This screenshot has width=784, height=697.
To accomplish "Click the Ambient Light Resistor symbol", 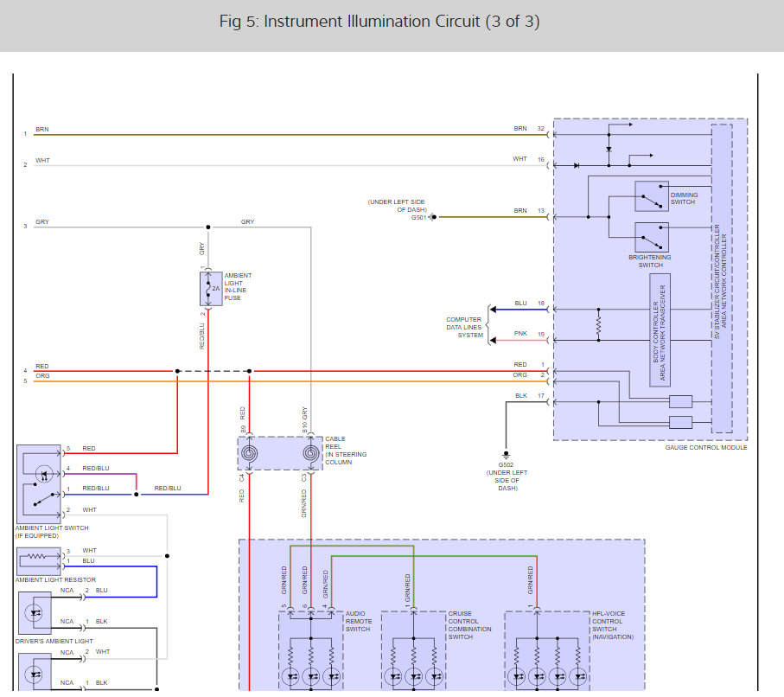I will (39, 561).
